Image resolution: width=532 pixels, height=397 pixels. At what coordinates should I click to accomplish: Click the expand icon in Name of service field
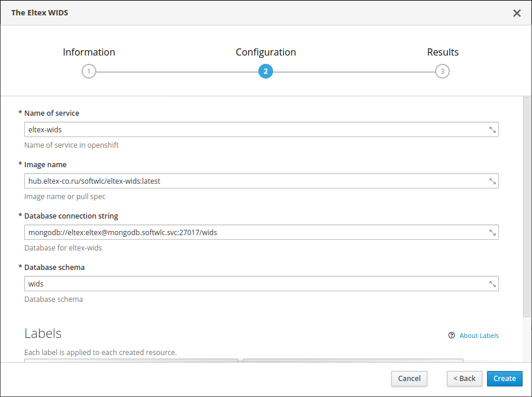(x=492, y=130)
